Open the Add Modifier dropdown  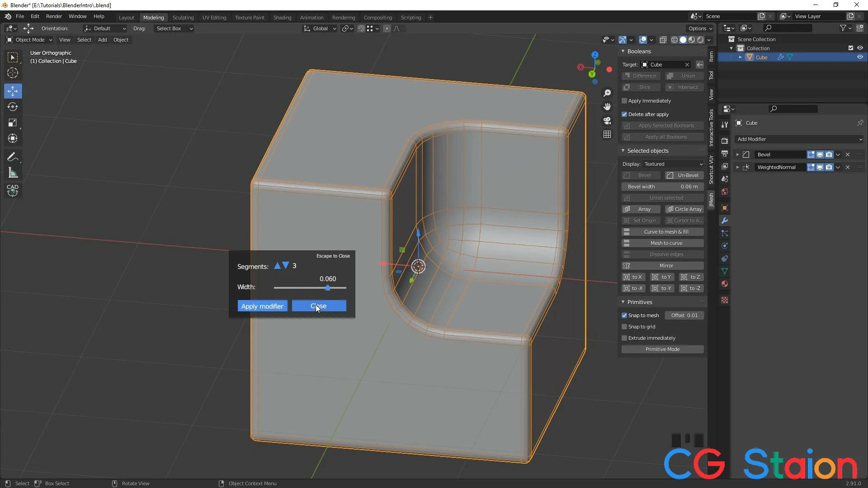coord(798,139)
